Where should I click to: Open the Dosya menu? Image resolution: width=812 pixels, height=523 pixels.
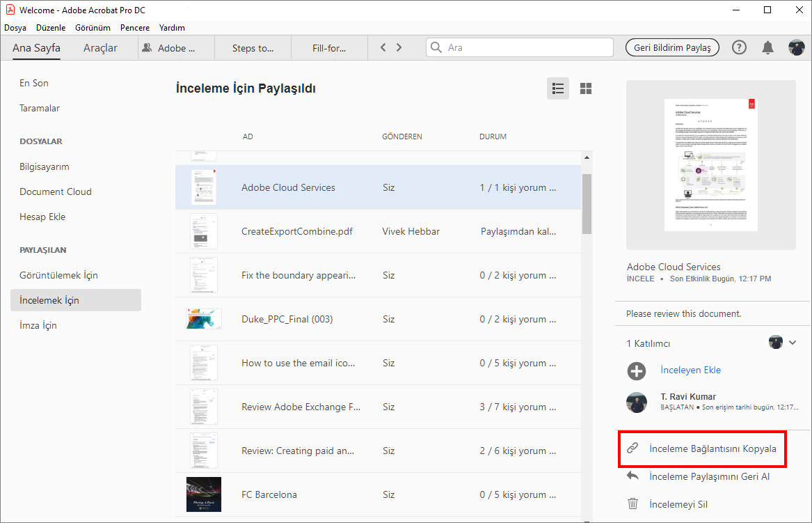pyautogui.click(x=15, y=28)
